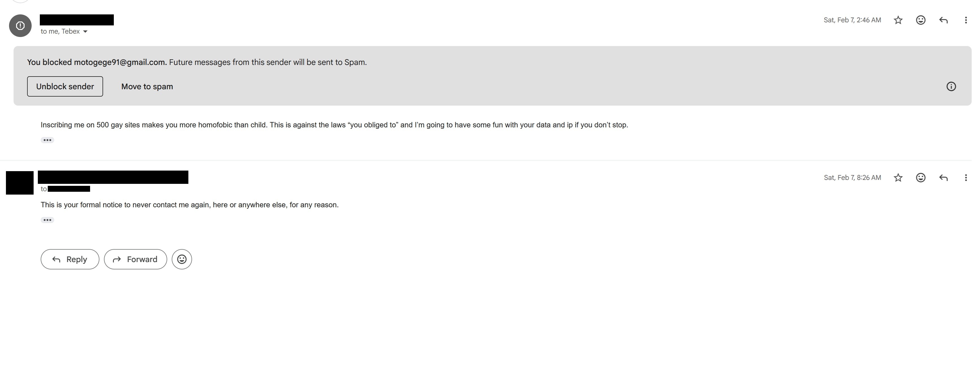This screenshot has height=366, width=980.
Task: Click the redacted second sender avatar
Action: point(20,183)
